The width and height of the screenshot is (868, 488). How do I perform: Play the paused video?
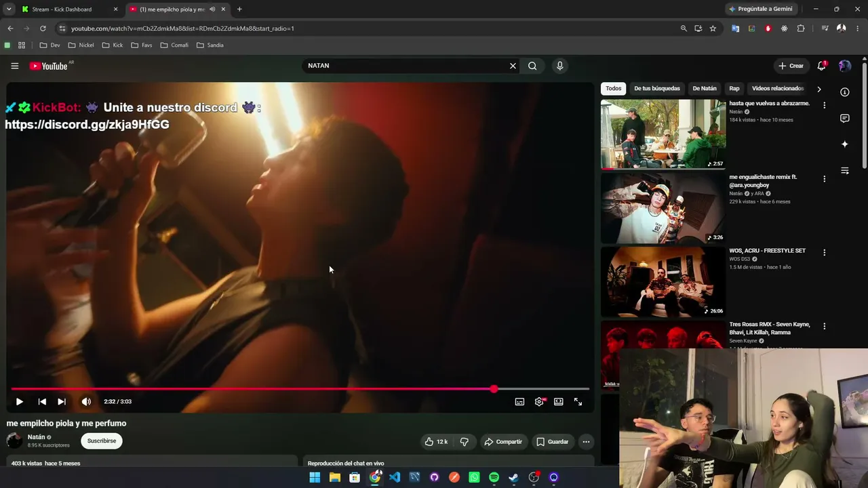point(19,401)
